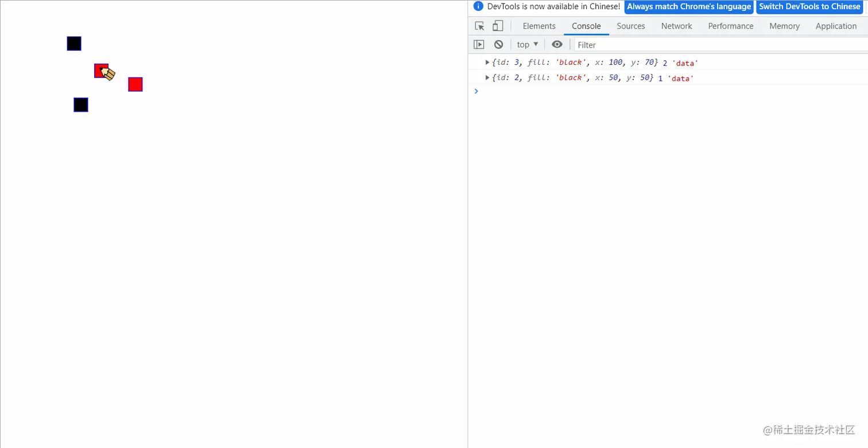Viewport: 868px width, 448px height.
Task: Click the red square under the cursor
Action: [101, 71]
